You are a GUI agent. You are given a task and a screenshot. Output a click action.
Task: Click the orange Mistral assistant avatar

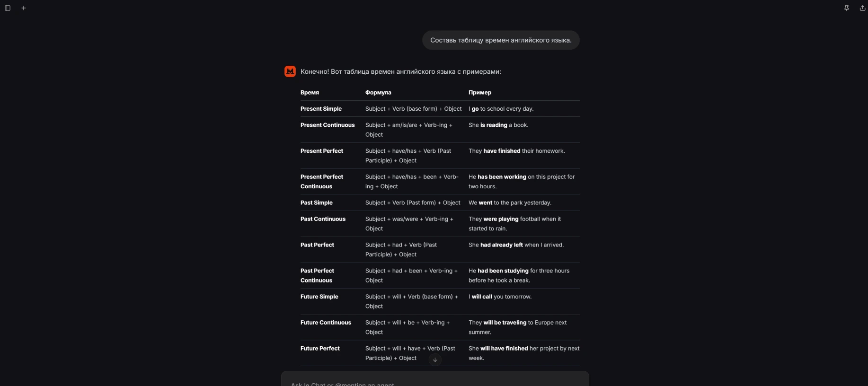tap(290, 71)
